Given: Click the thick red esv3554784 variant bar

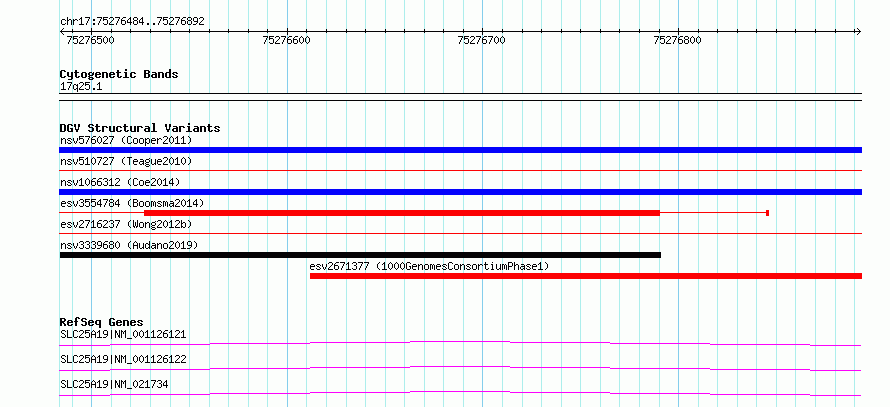Looking at the screenshot, I should [x=402, y=213].
